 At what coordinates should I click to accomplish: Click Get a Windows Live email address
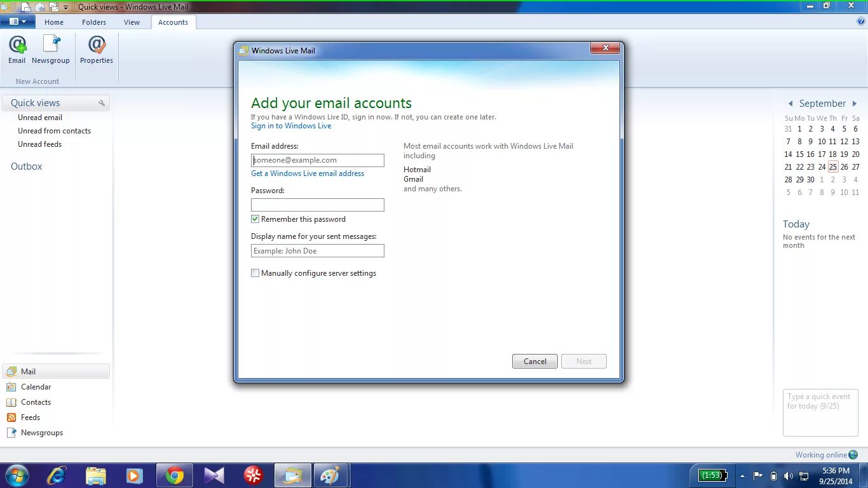pyautogui.click(x=308, y=173)
